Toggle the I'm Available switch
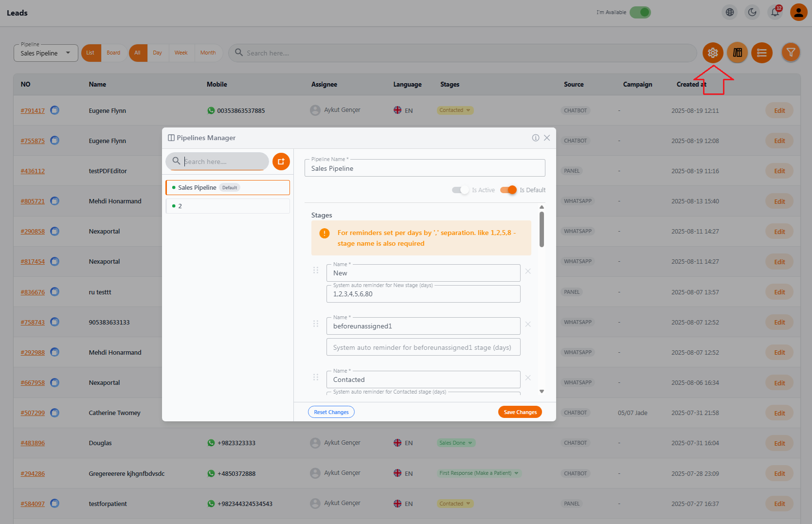Viewport: 812px width, 524px height. (640, 12)
